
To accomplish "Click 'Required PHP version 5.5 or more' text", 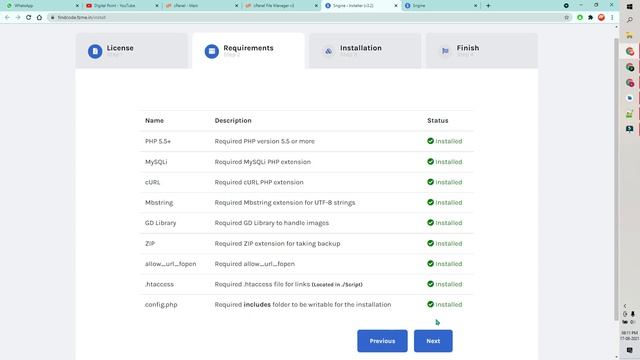I will tap(264, 141).
